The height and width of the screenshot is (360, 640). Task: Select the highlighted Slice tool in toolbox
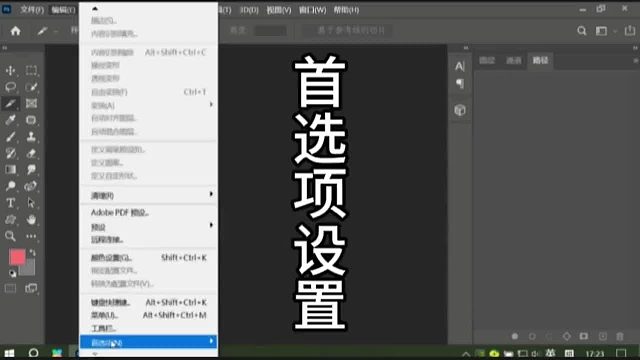pyautogui.click(x=10, y=103)
